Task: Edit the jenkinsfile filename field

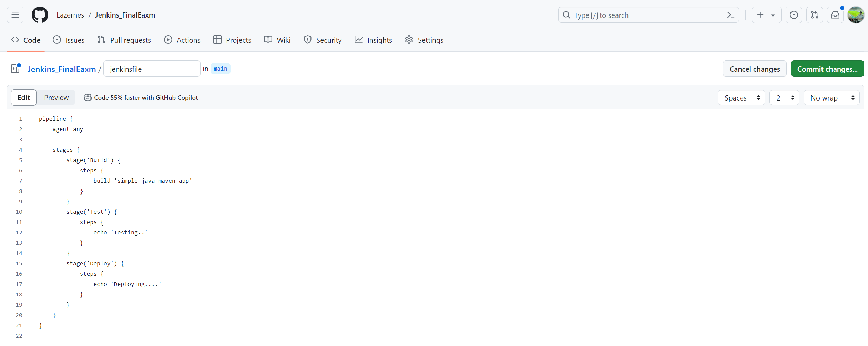Action: click(152, 69)
